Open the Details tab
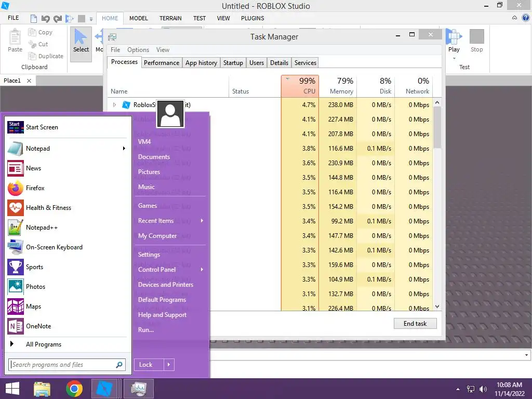The image size is (532, 399). 279,63
